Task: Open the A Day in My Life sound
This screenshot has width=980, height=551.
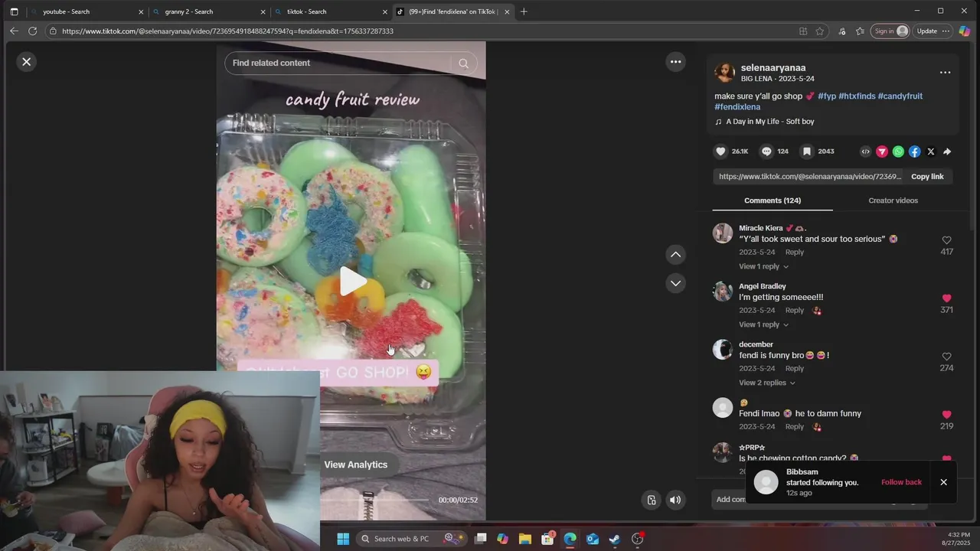Action: tap(769, 122)
